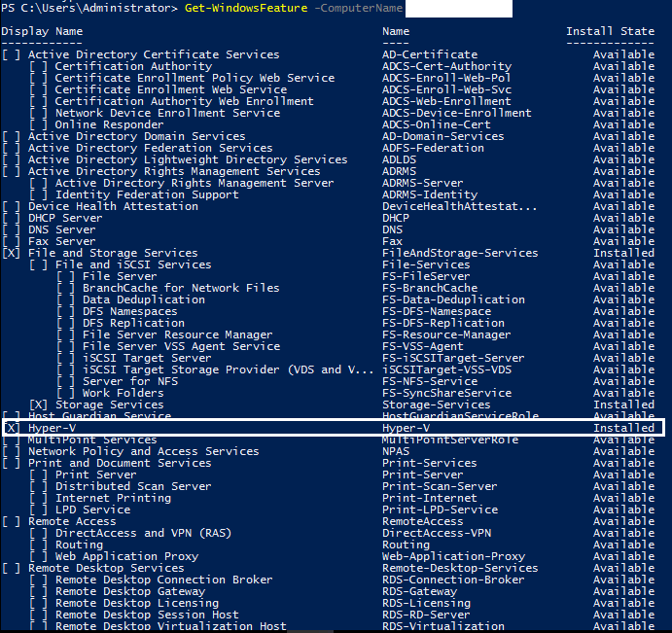672x633 pixels.
Task: Click the Data Deduplication display name
Action: 144,299
